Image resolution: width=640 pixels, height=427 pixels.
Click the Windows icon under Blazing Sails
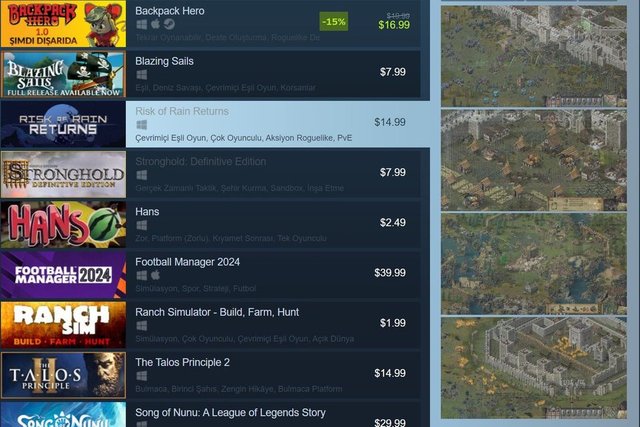[142, 75]
